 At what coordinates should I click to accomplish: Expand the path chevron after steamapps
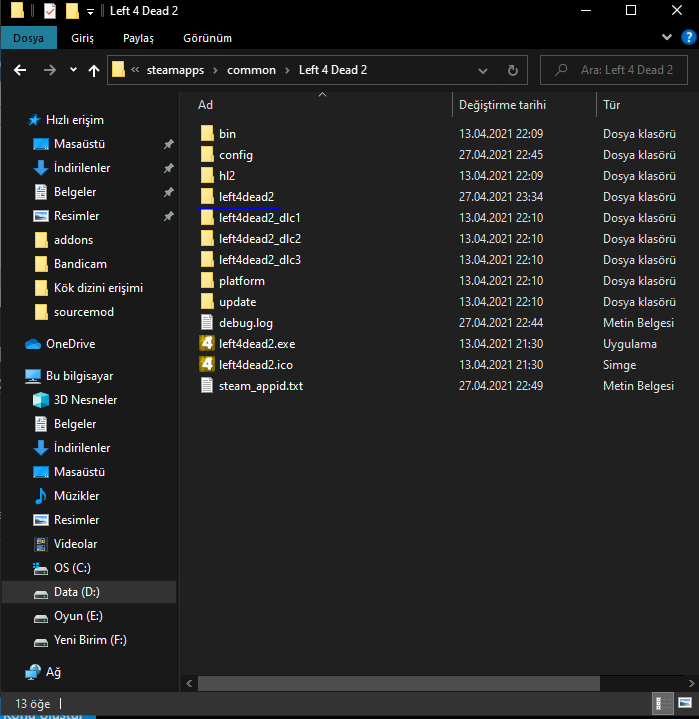215,70
